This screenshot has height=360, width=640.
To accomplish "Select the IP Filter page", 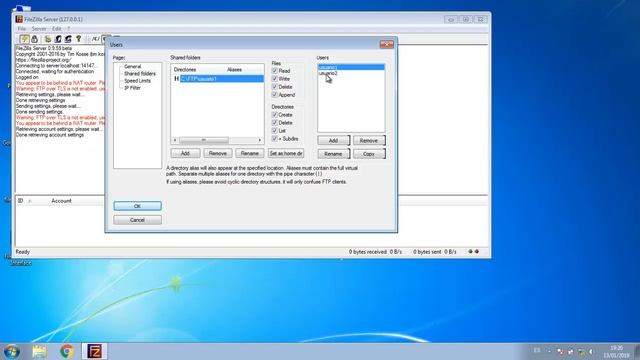I will click(x=133, y=88).
